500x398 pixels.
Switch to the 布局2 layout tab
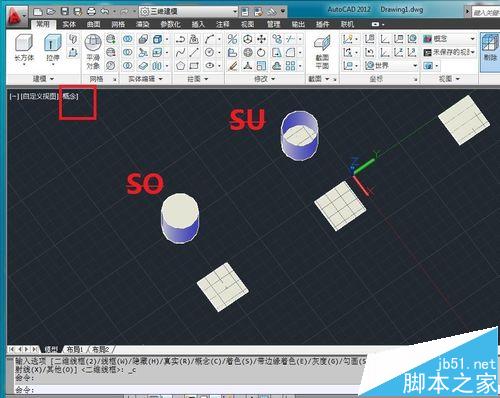(101, 349)
